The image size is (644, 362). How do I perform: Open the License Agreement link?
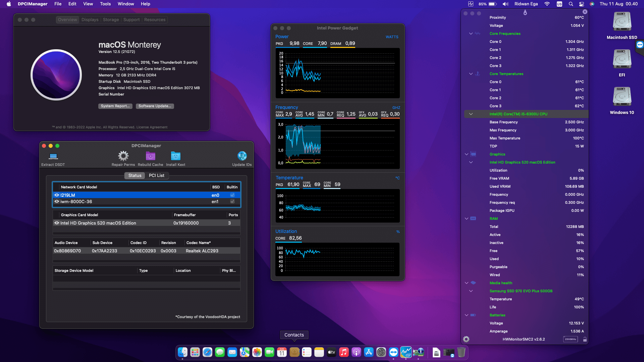152,127
